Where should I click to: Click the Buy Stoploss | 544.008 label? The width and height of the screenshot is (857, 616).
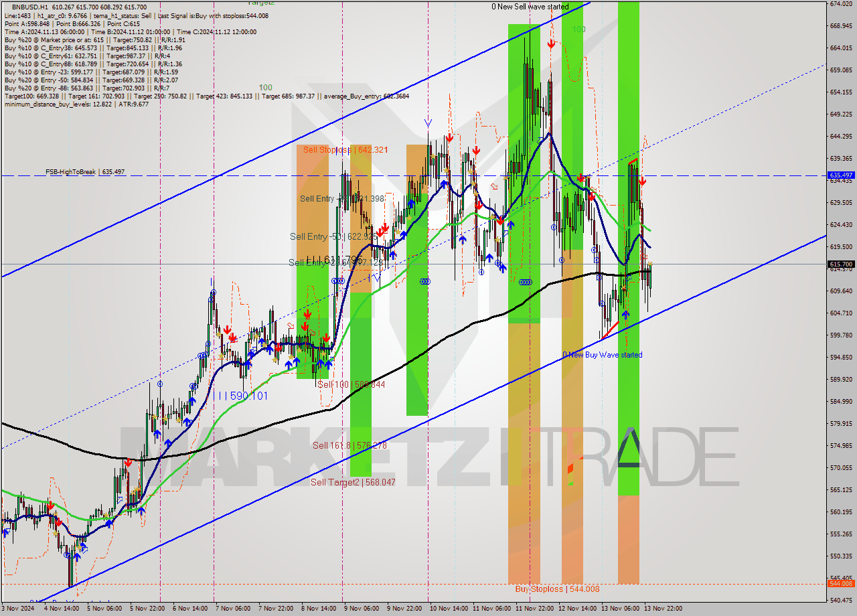click(558, 589)
